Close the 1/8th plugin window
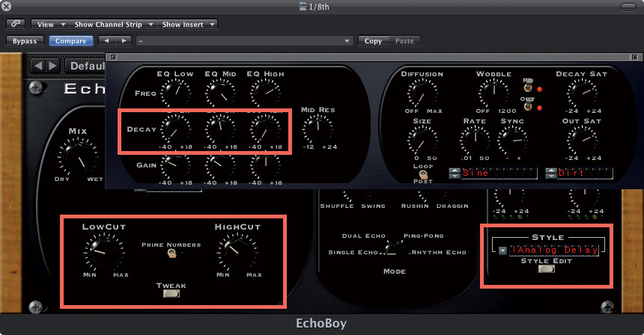The width and height of the screenshot is (644, 335). [x=6, y=6]
